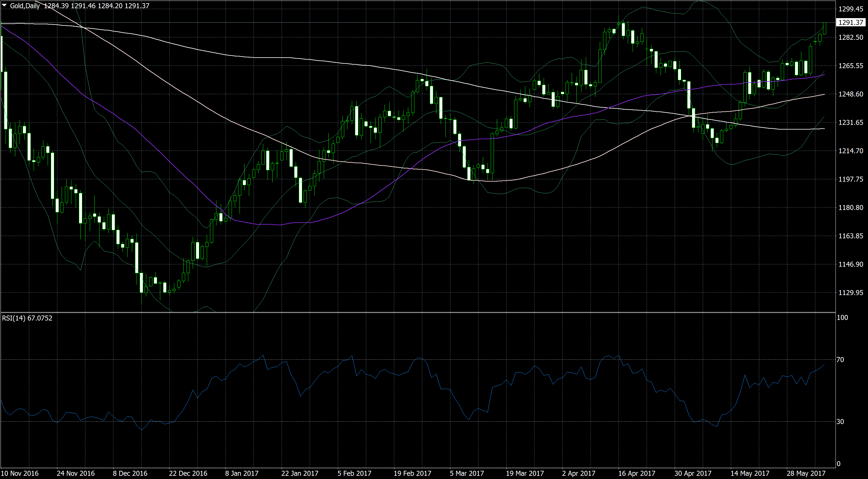Click the 30 Apr 2017 date label
Viewport: 868px width, 479px height.
pos(693,473)
